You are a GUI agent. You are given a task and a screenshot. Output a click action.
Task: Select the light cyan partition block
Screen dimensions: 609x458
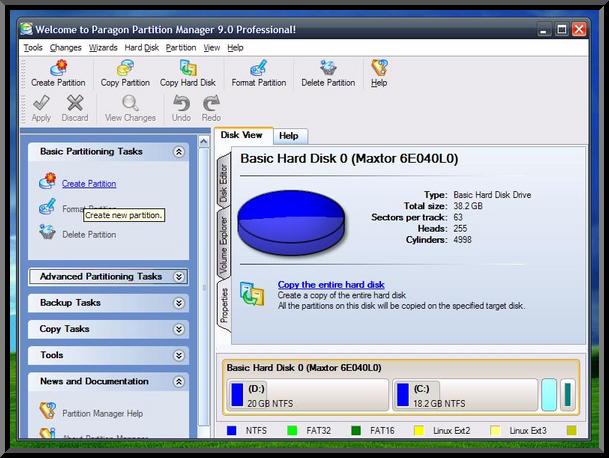[549, 395]
